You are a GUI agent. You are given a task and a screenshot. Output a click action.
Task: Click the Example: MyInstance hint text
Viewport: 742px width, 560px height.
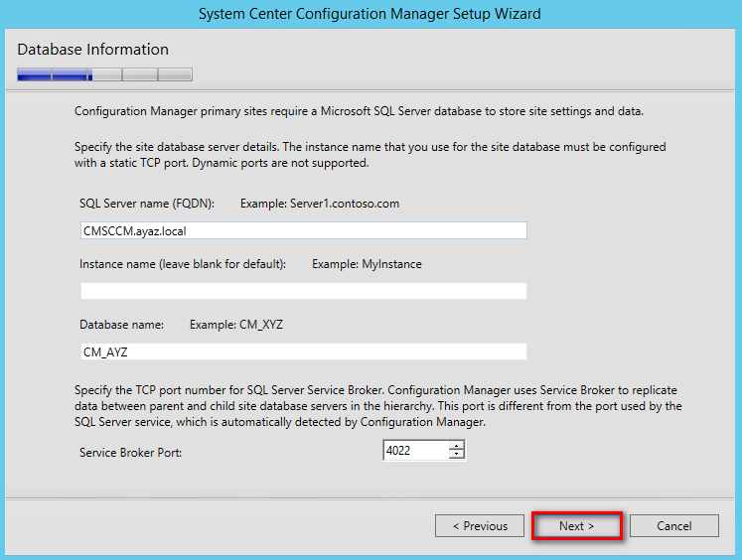coord(367,264)
